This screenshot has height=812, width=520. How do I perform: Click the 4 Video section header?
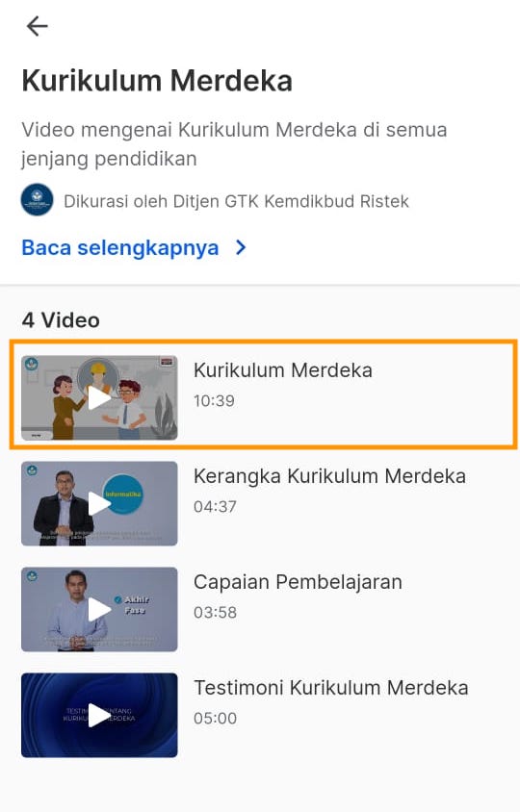coord(61,320)
